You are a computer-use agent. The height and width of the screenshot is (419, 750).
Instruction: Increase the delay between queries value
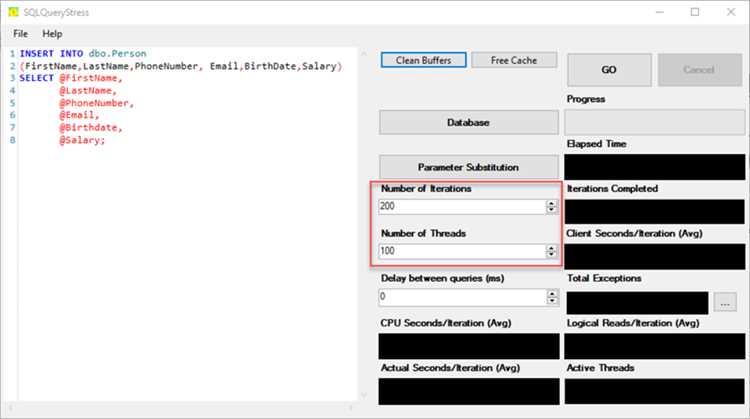552,293
